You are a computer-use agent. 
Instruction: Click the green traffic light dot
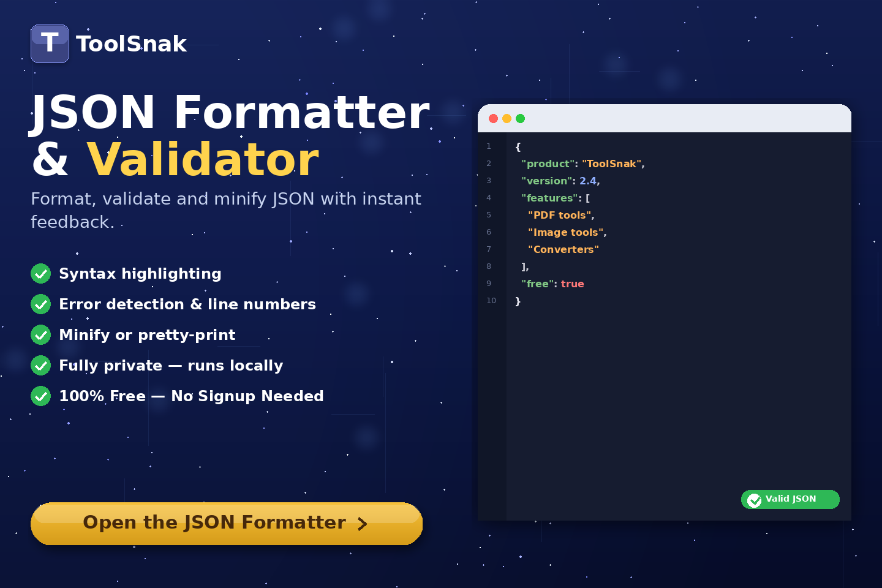(x=520, y=118)
